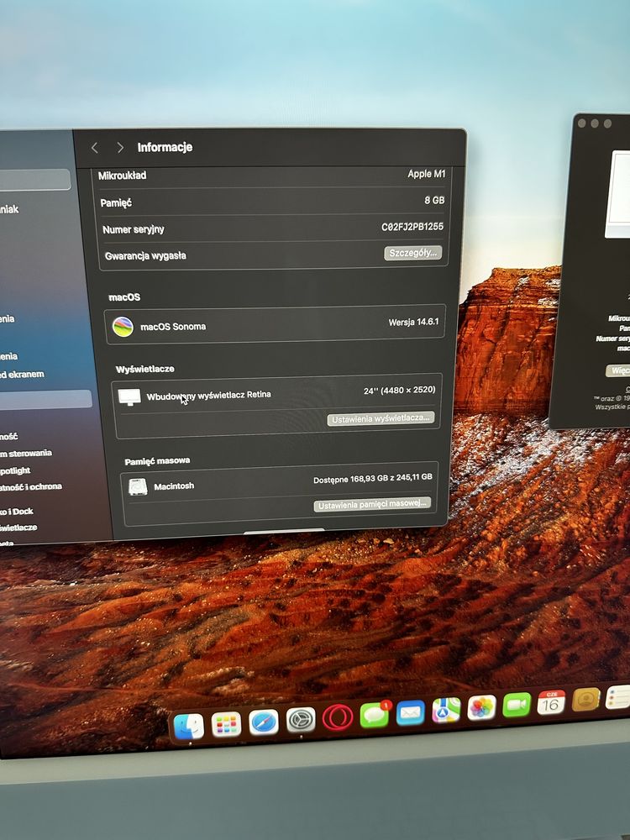630x840 pixels.
Task: Select Spotlight in the settings sidebar
Action: coord(15,470)
